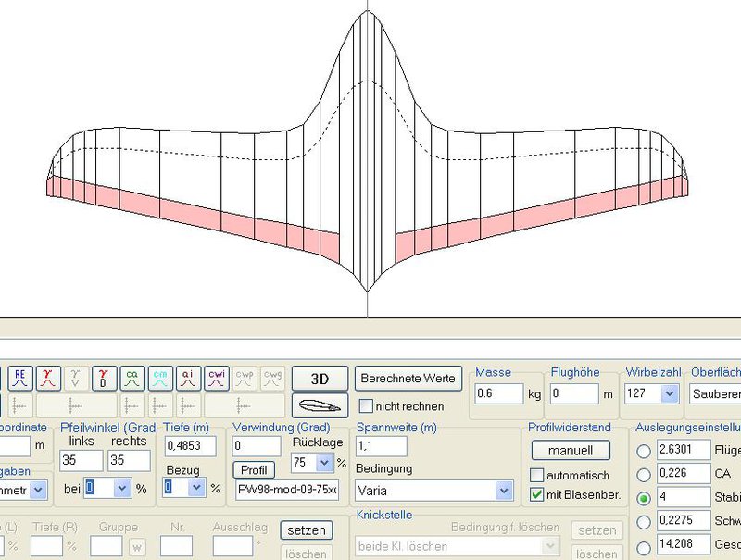Click the 'manuell' Profilwiderstand button
Screen dimensions: 741x560
[x=571, y=451]
